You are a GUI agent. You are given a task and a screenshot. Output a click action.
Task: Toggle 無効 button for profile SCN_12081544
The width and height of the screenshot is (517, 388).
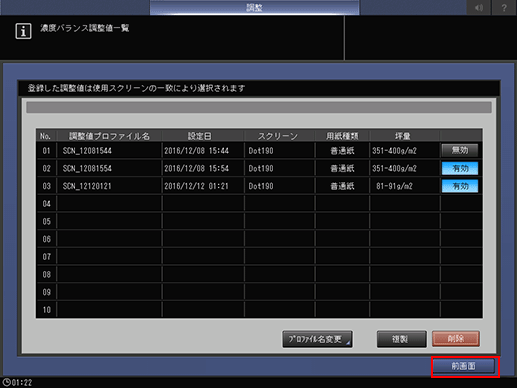click(x=460, y=150)
